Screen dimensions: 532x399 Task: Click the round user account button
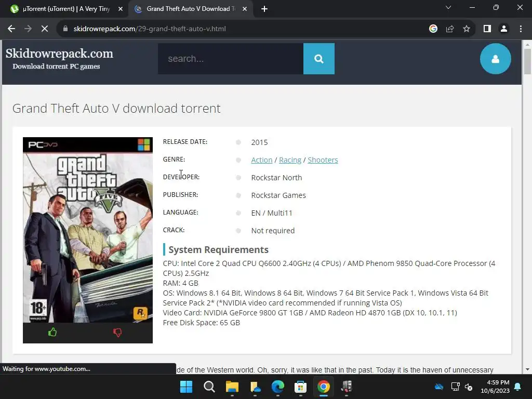click(x=495, y=59)
